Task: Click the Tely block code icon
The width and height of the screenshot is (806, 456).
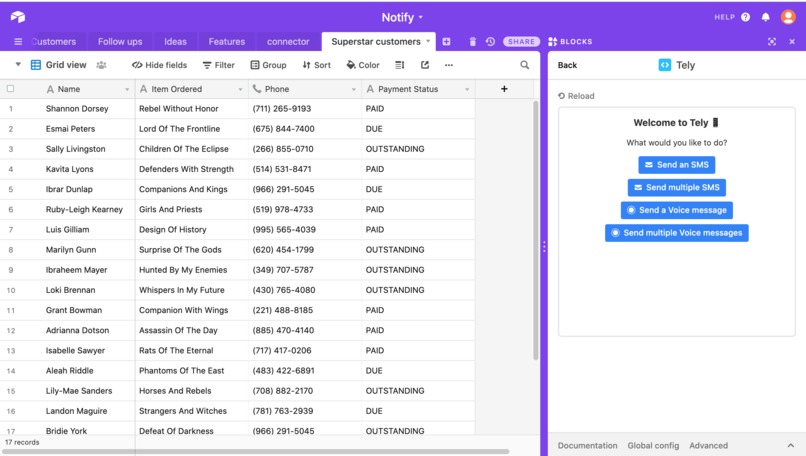Action: (665, 65)
